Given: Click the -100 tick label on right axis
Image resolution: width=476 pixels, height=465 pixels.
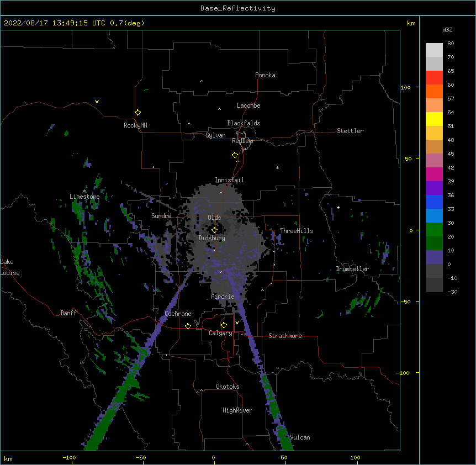Looking at the screenshot, I should click(x=404, y=373).
